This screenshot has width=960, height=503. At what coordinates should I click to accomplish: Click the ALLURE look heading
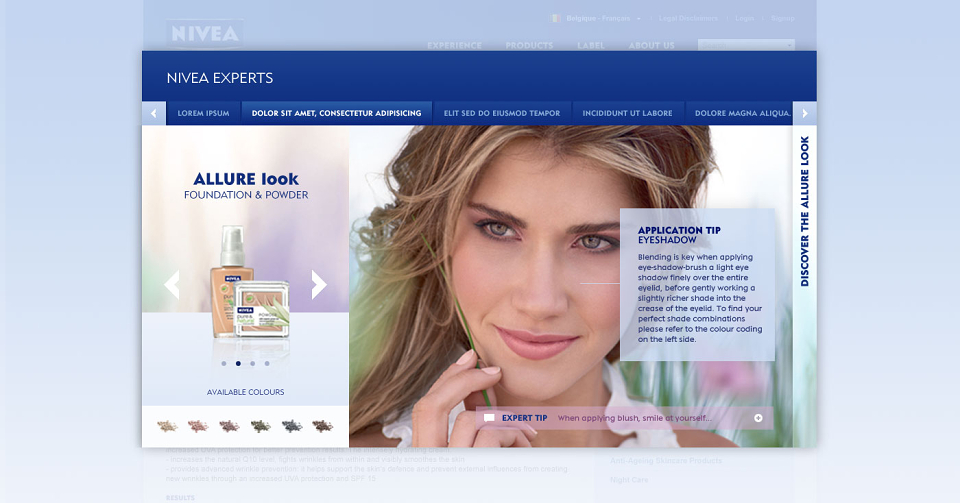[x=246, y=179]
